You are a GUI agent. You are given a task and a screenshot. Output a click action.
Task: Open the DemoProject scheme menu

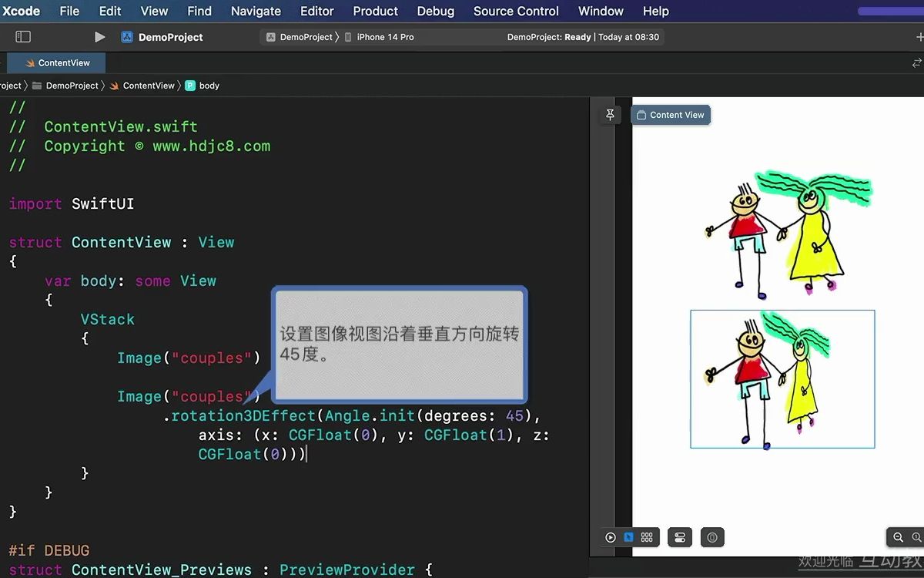164,36
